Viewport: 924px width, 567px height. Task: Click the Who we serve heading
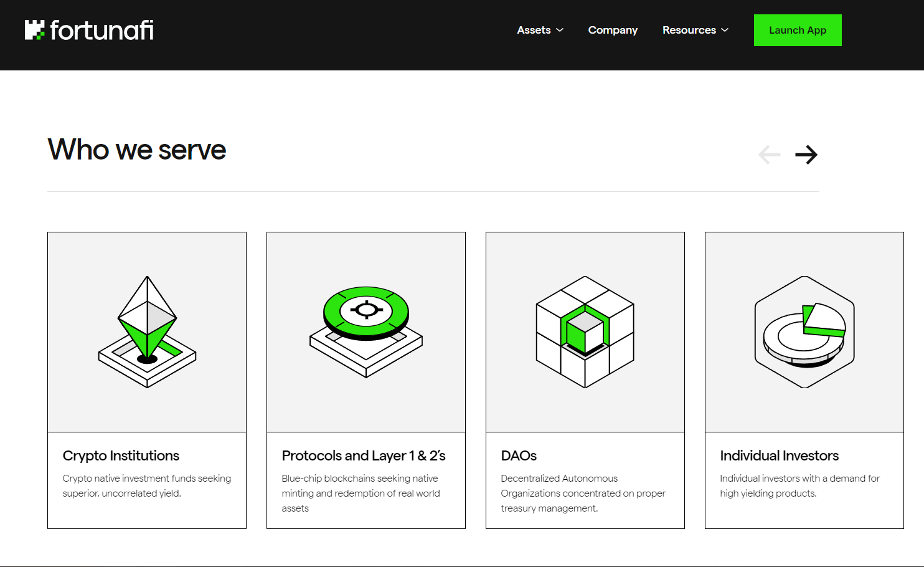coord(137,150)
